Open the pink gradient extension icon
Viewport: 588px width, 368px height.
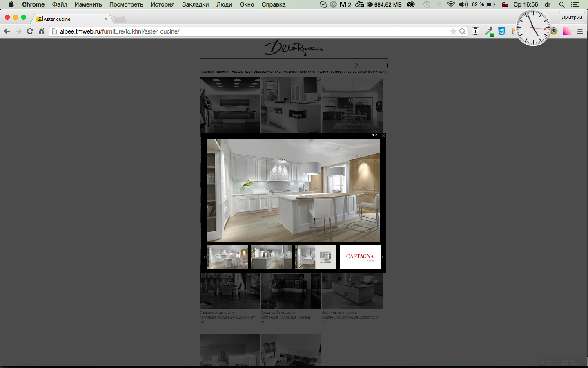[567, 31]
